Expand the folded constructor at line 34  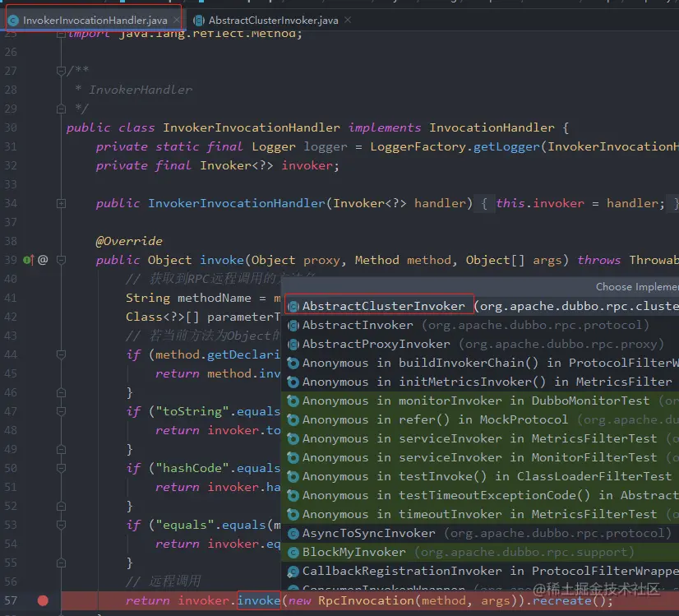point(61,203)
